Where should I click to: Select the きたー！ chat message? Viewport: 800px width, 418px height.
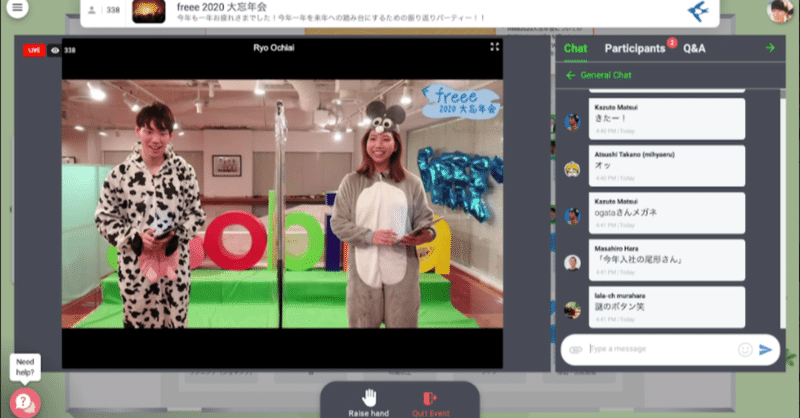tap(667, 119)
